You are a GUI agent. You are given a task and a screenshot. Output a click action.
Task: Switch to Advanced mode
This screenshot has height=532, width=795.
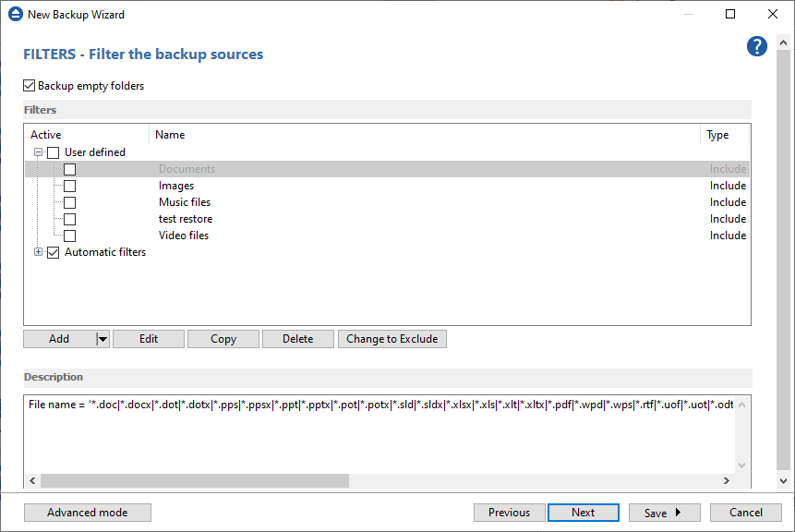click(88, 513)
